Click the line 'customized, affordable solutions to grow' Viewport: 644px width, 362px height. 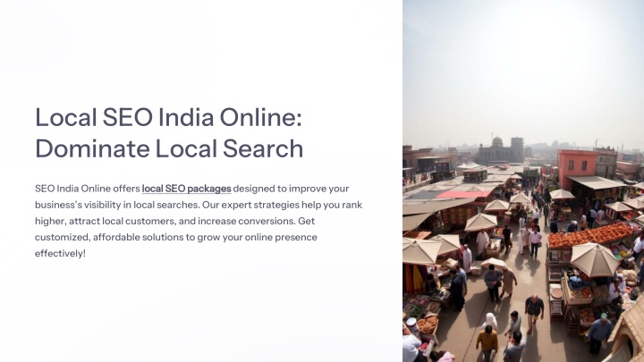[176, 237]
